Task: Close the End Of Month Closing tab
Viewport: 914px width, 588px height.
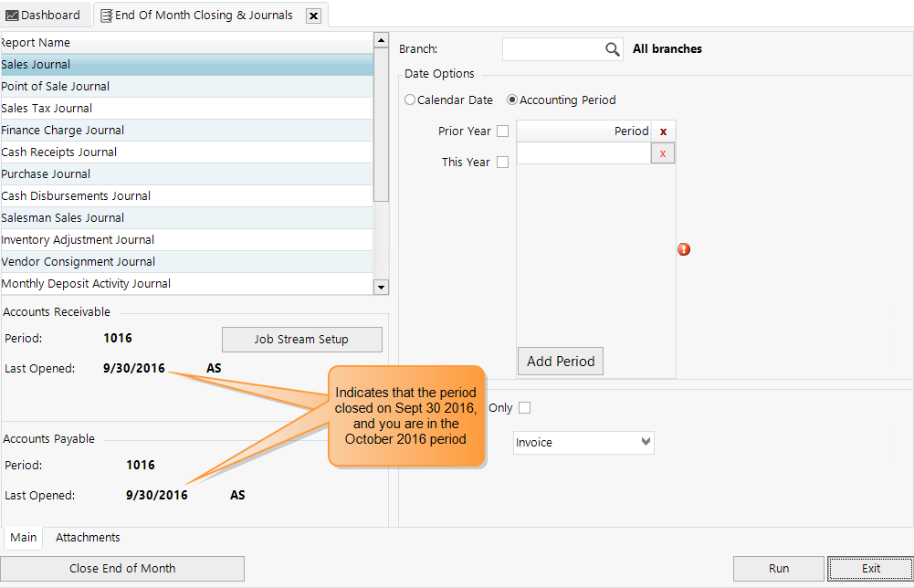Action: pos(313,16)
